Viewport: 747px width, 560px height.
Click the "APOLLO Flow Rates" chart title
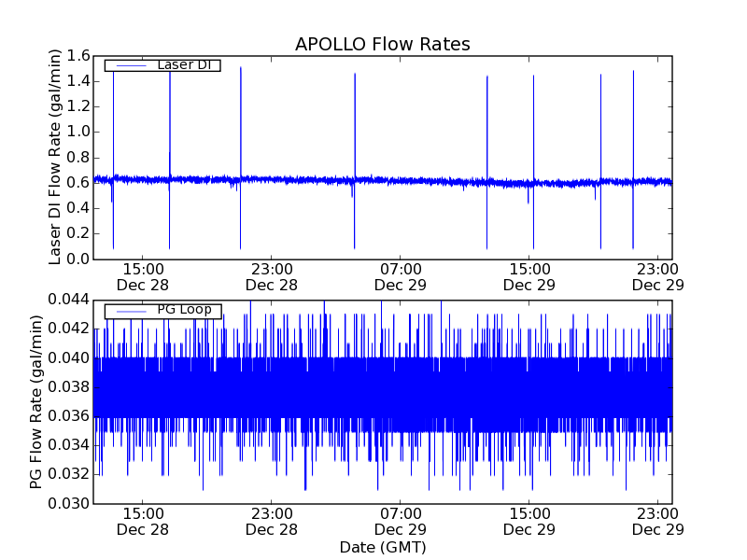click(x=382, y=45)
